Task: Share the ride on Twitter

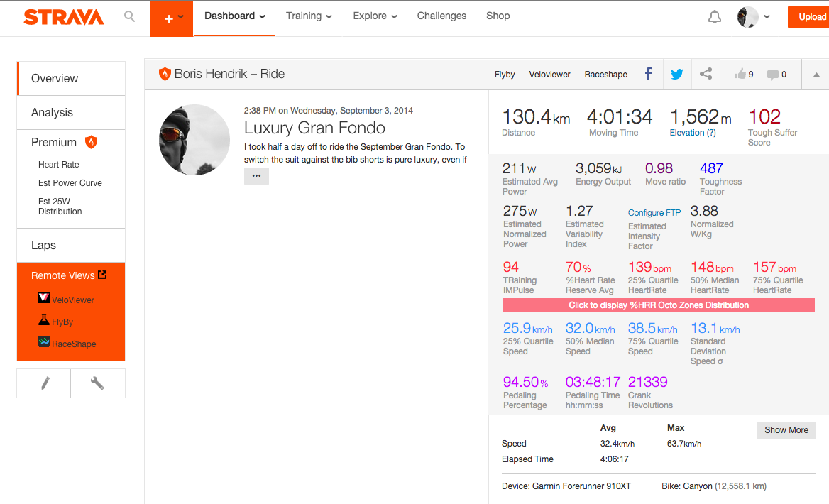Action: tap(676, 73)
